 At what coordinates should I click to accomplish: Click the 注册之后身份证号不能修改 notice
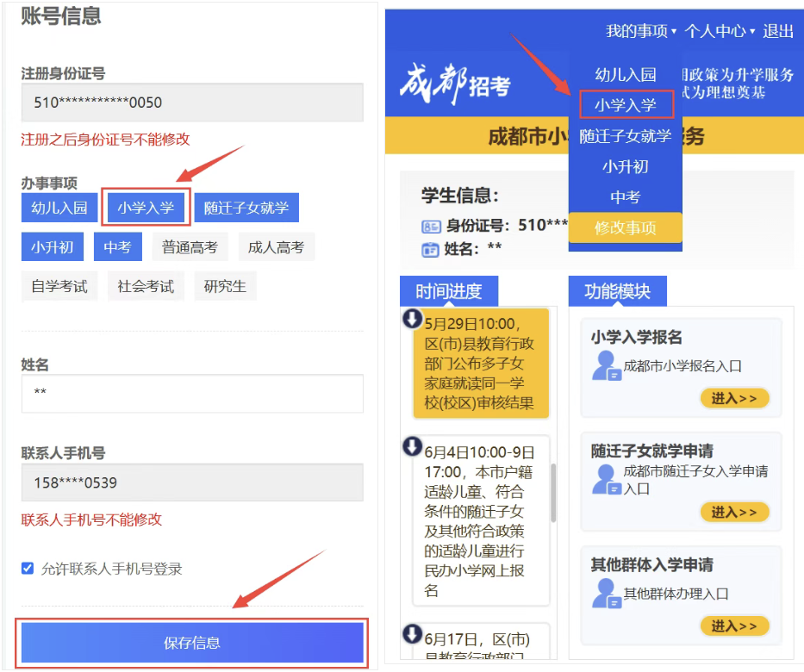point(105,140)
